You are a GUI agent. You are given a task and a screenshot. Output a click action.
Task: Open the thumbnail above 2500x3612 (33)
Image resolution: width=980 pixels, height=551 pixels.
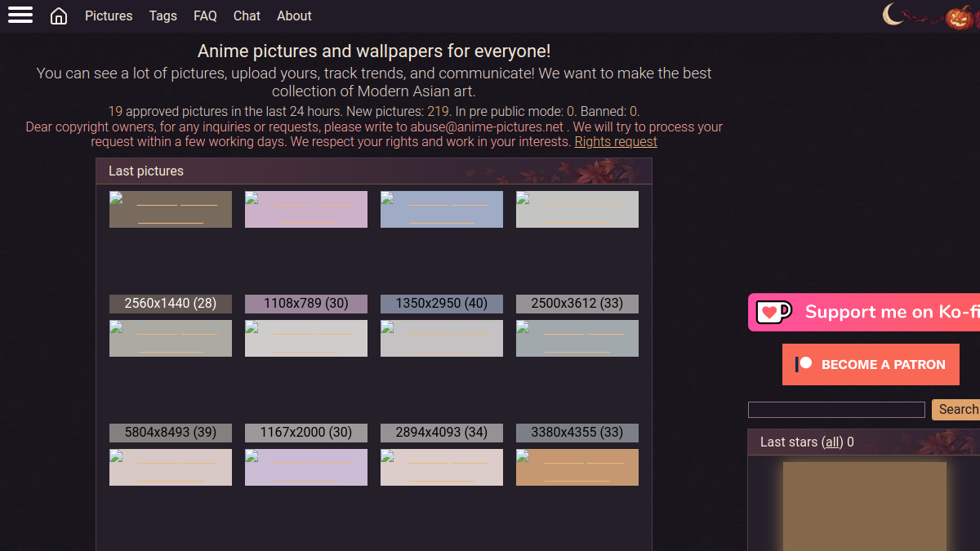pyautogui.click(x=577, y=210)
